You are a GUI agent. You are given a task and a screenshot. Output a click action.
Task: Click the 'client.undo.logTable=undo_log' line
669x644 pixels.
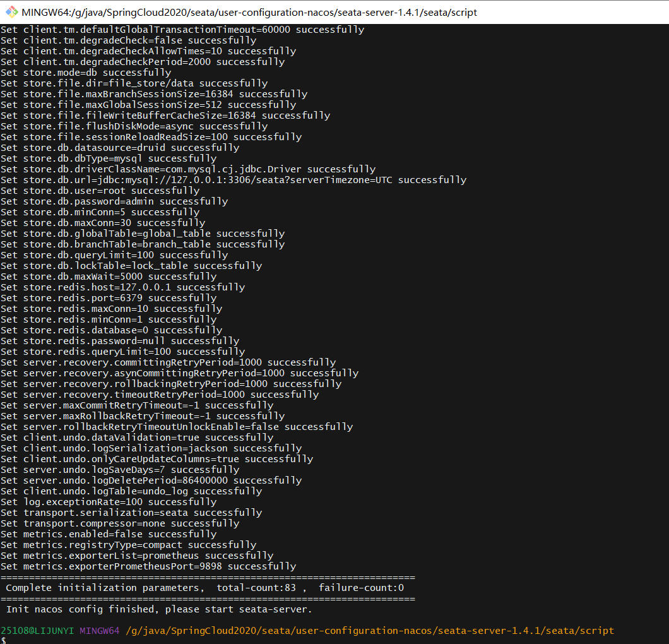point(131,491)
